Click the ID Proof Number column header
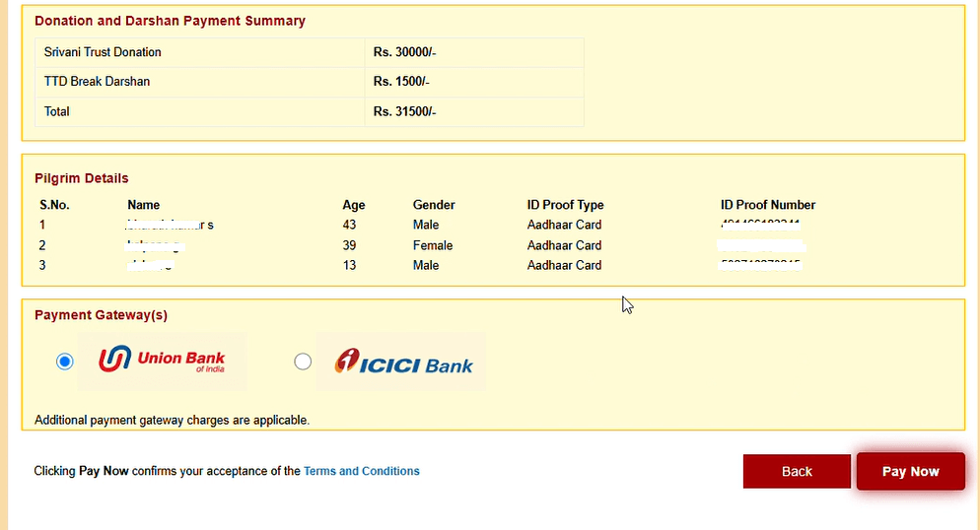The width and height of the screenshot is (980, 530). tap(767, 205)
